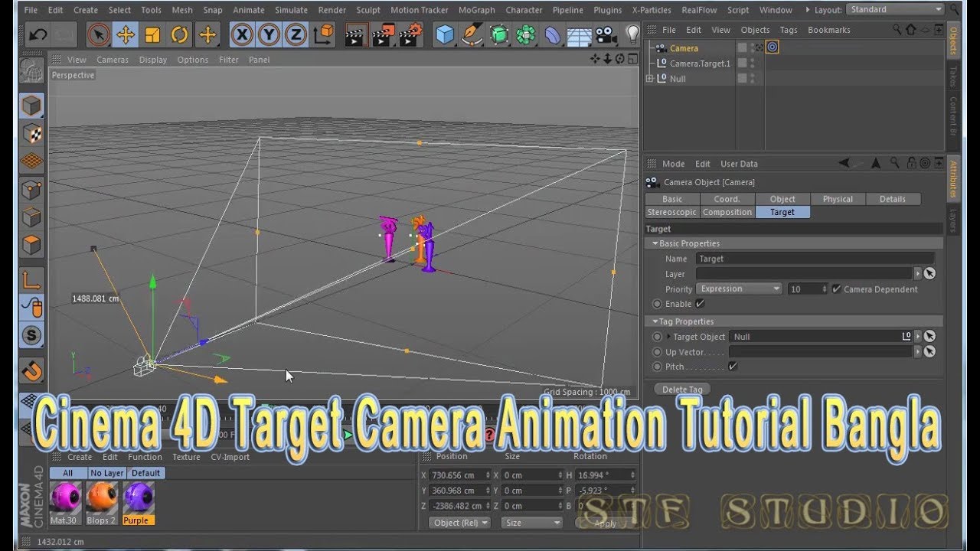Open Edit Render Settings icon
The image size is (980, 551).
click(410, 34)
